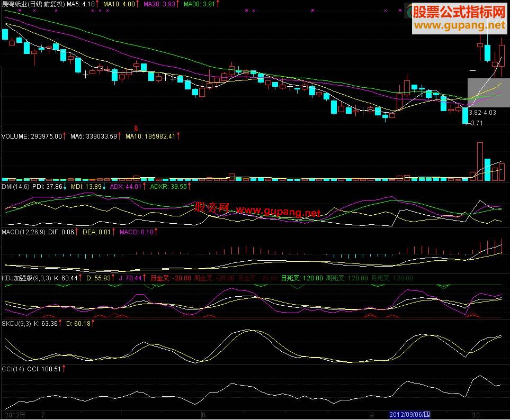Click the 3.82-4.03 price range label
The height and width of the screenshot is (420, 510).
click(x=482, y=113)
